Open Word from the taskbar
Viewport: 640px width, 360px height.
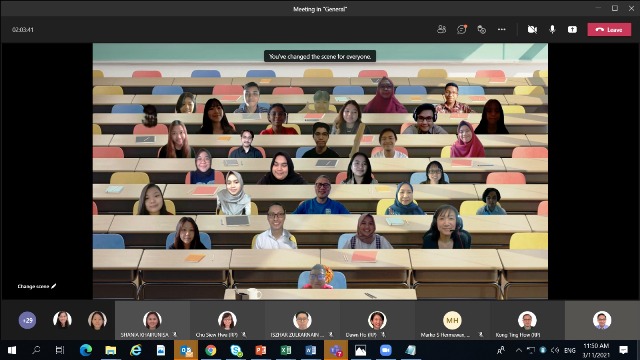[x=311, y=350]
